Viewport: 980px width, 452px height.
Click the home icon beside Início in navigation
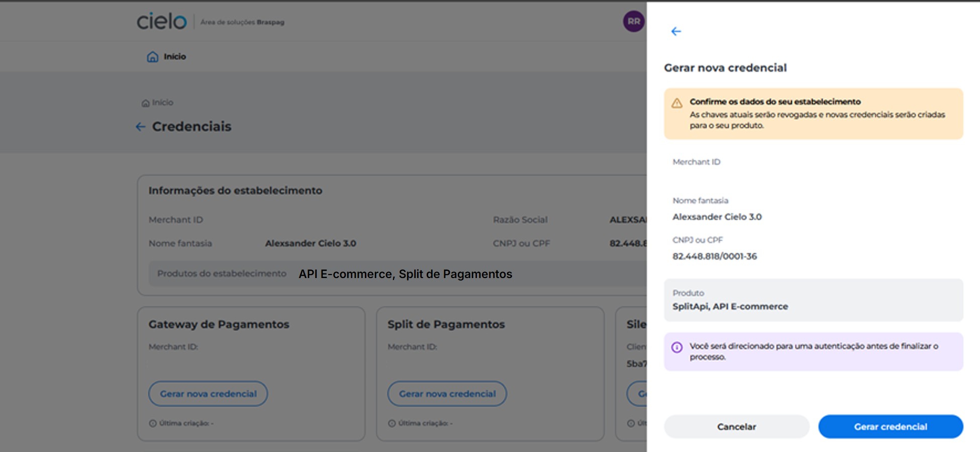point(152,57)
